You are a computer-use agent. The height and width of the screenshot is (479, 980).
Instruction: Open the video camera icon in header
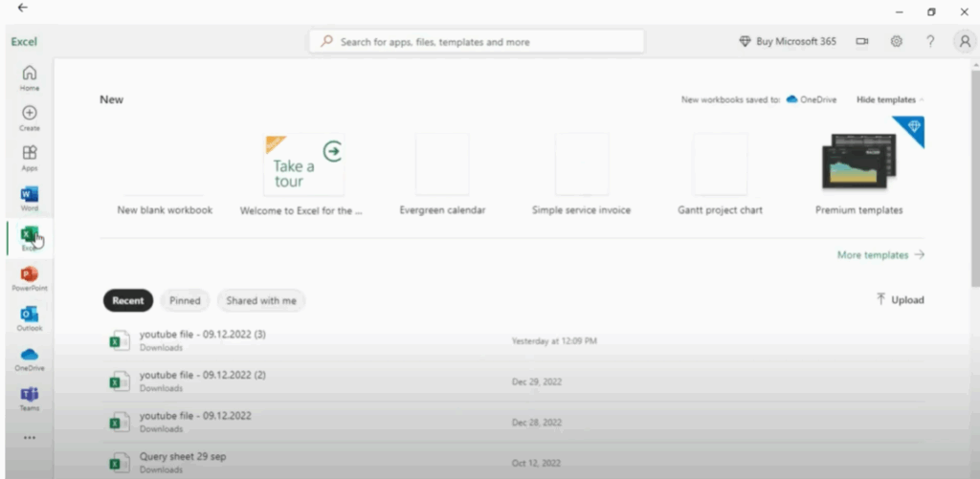862,41
